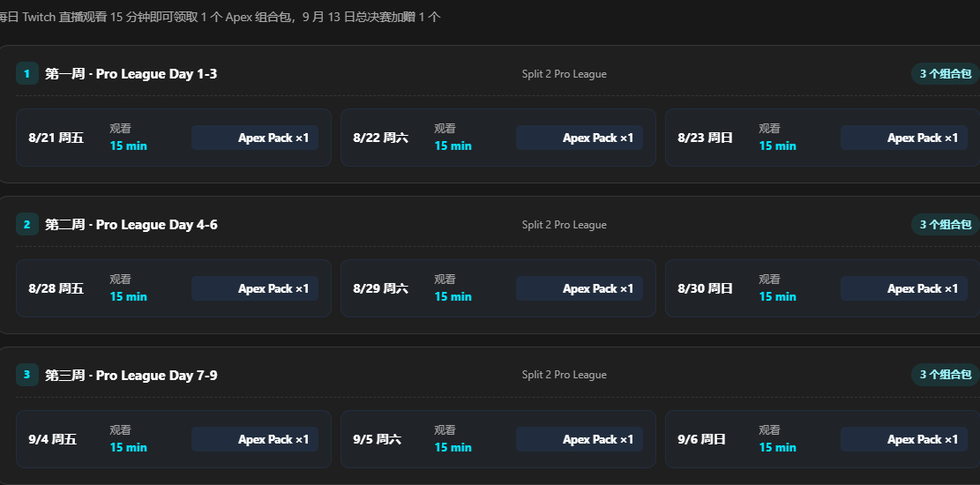Click the 15 min watch time for 9/4

tap(129, 447)
